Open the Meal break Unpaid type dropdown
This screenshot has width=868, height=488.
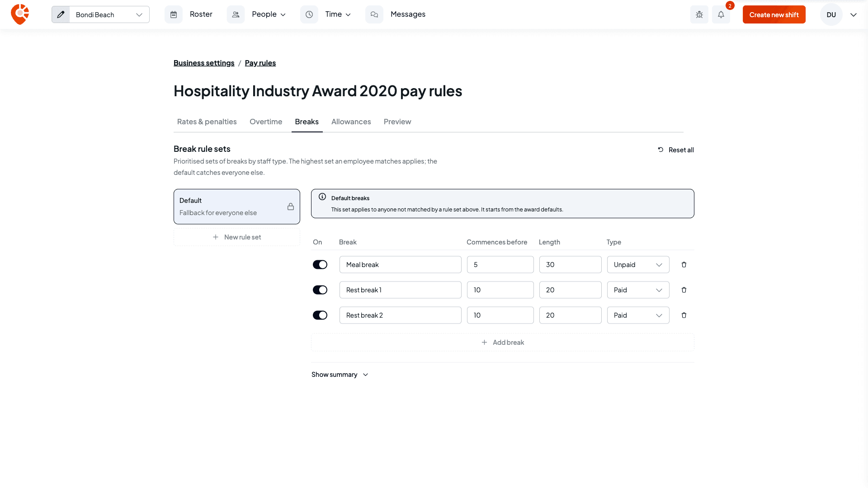tap(638, 265)
